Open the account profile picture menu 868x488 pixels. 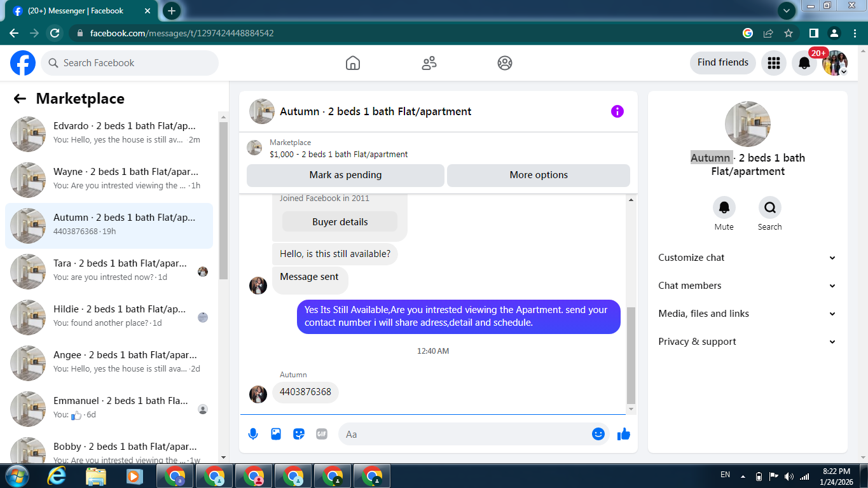click(x=835, y=63)
